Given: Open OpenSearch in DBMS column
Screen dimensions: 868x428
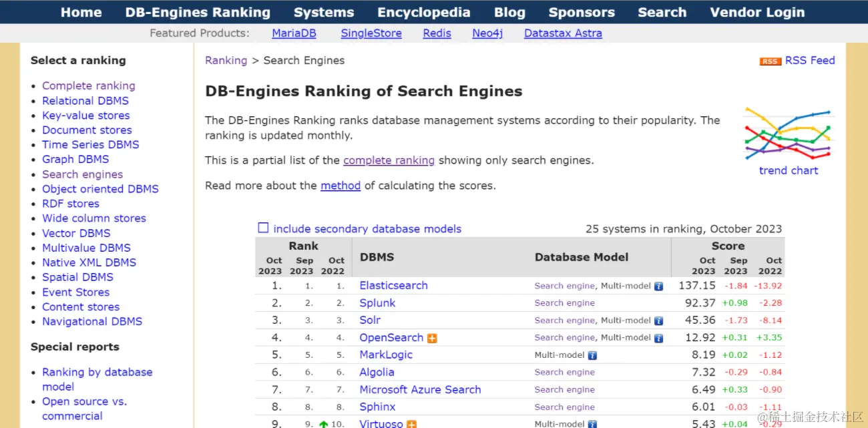Looking at the screenshot, I should 391,337.
